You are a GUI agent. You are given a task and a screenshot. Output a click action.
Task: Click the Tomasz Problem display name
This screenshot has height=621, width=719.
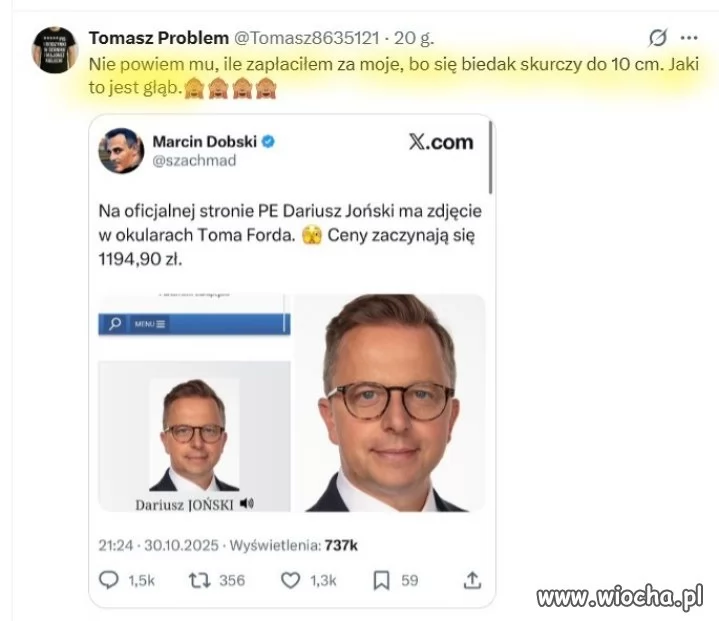click(x=159, y=38)
